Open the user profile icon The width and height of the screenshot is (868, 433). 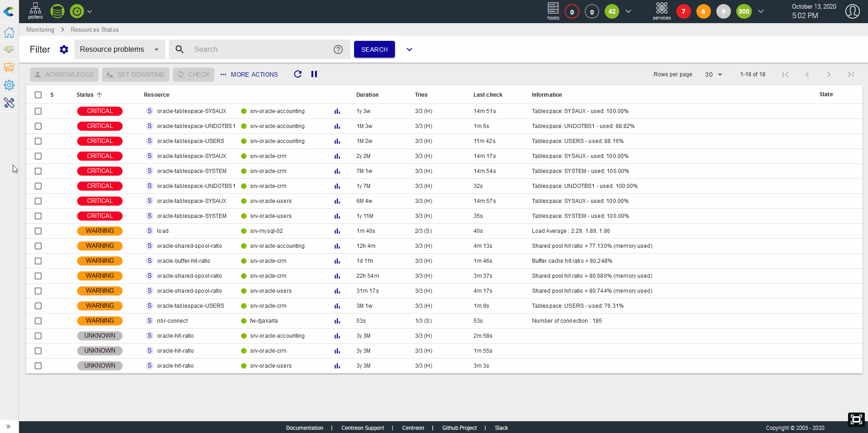pos(852,11)
